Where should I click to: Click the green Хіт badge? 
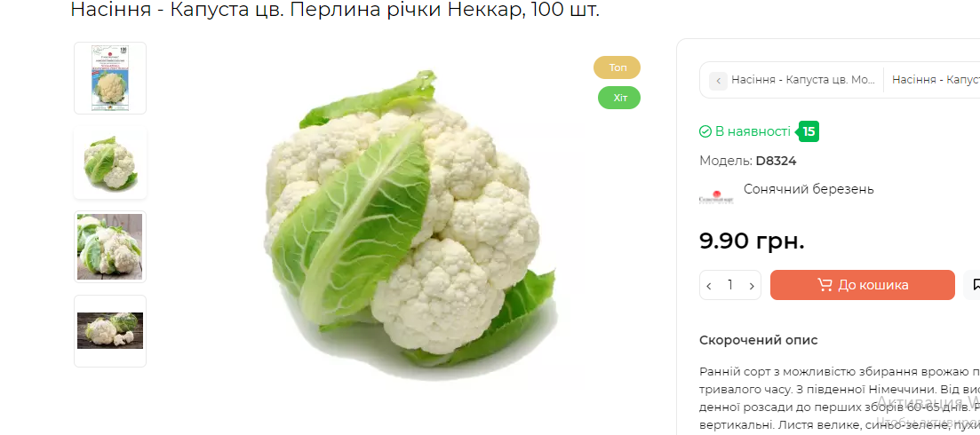click(x=618, y=98)
